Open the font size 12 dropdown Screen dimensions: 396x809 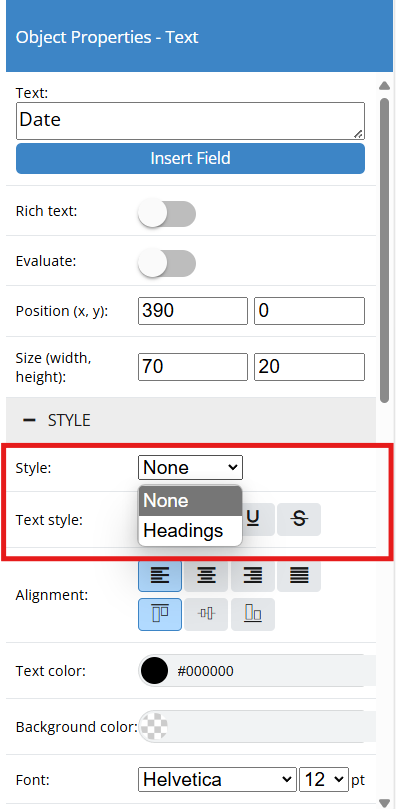[324, 779]
